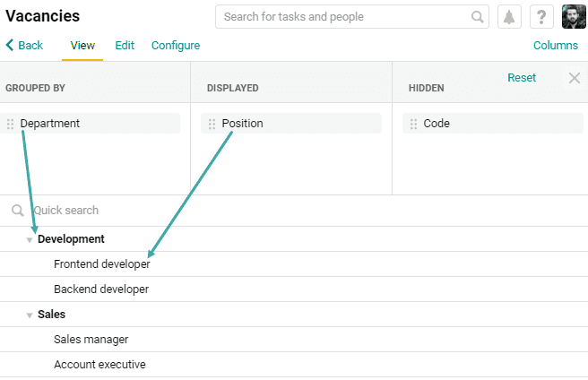This screenshot has width=588, height=380.
Task: Open the Frontend developer row
Action: tap(294, 264)
